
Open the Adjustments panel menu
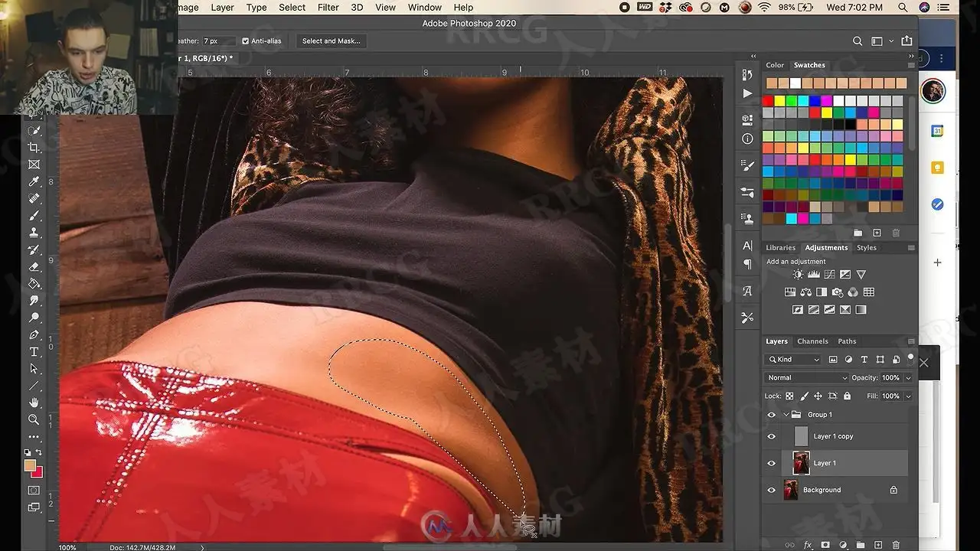pyautogui.click(x=911, y=248)
